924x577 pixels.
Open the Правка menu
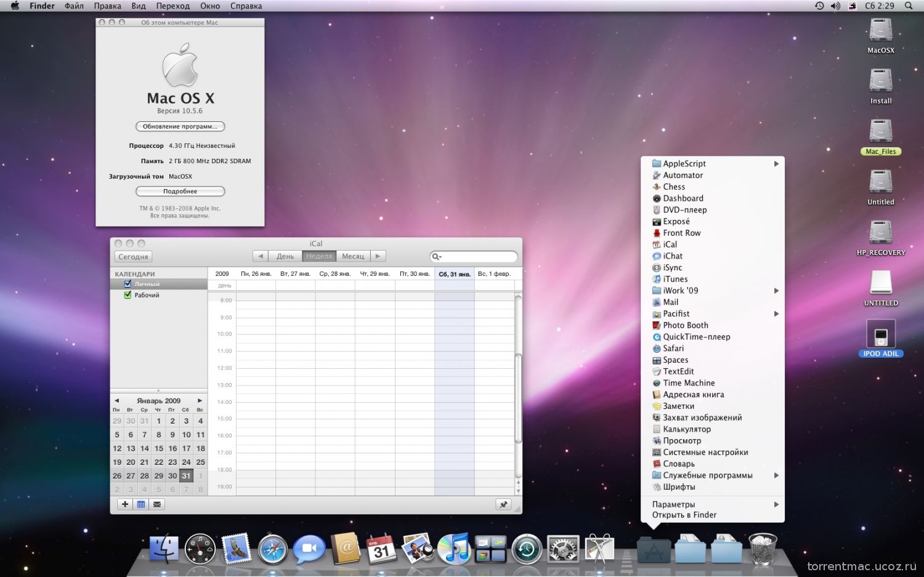click(107, 6)
